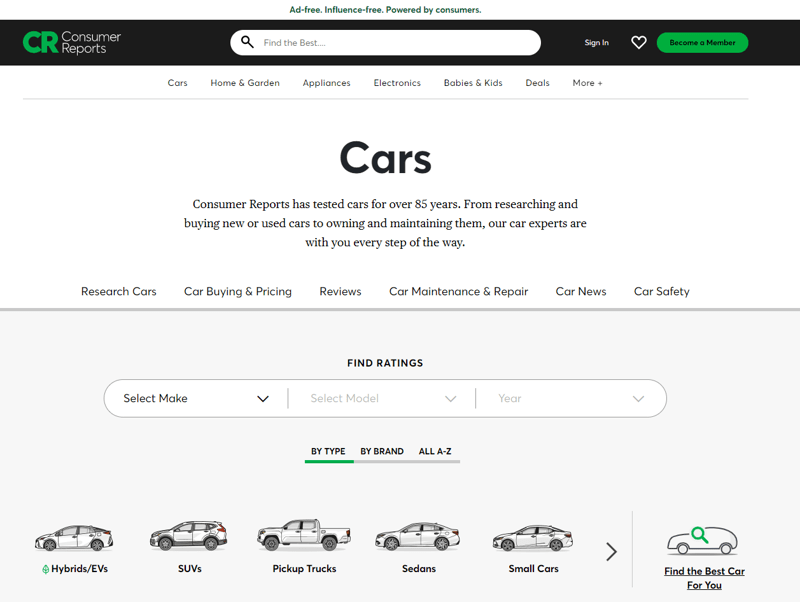Open the Babies & Kids menu
Screen dimensions: 800x602
(x=473, y=83)
